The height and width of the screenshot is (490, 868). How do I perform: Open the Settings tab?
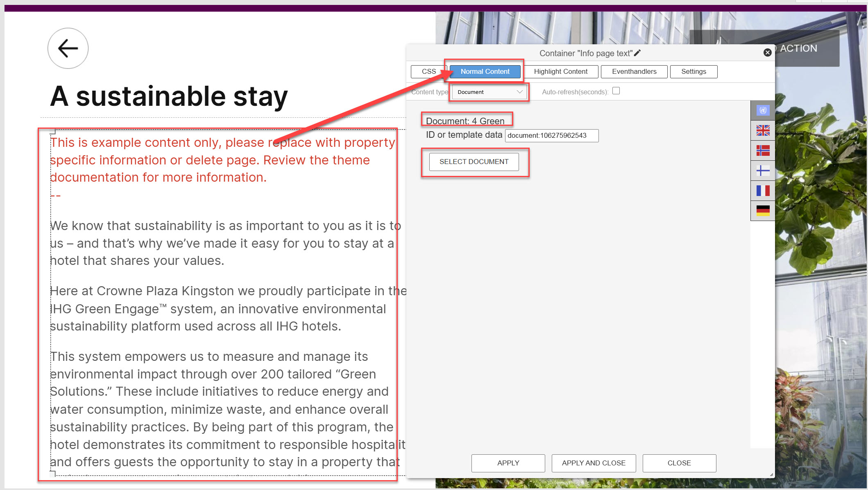coord(693,71)
